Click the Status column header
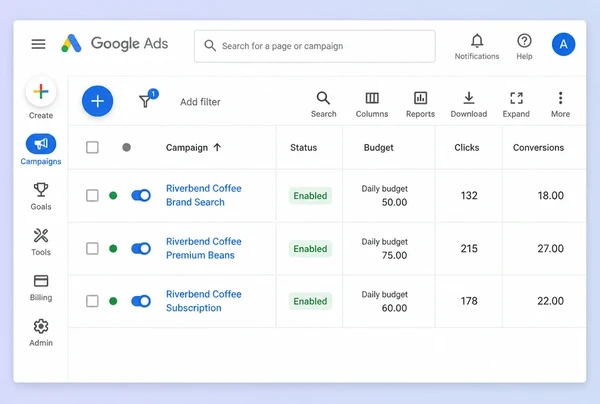Screen dimensions: 600x404 (303, 148)
